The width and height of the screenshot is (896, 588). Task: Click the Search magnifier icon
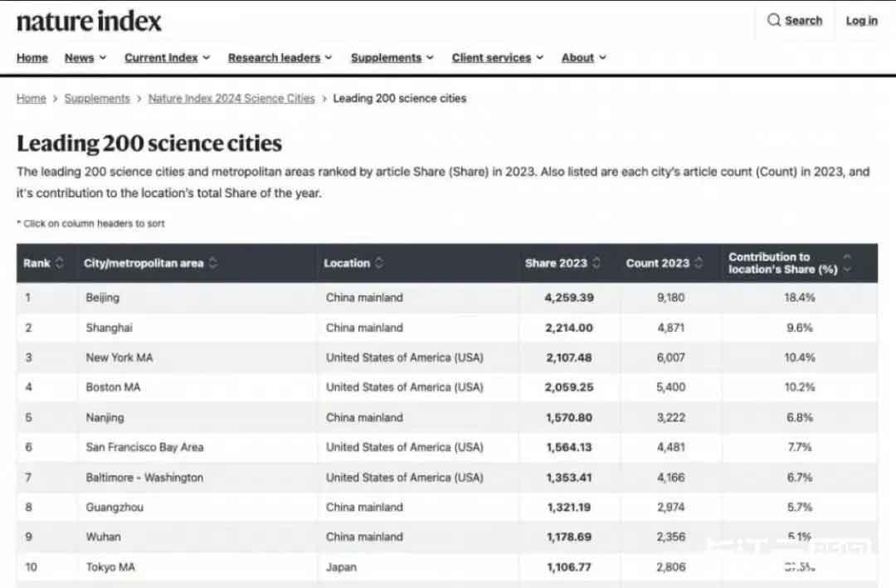773,21
